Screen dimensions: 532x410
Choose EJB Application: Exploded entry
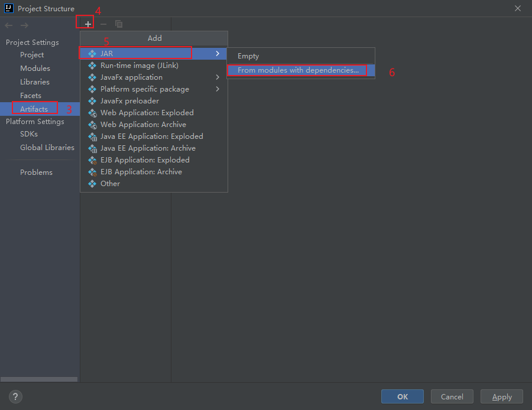pos(153,160)
